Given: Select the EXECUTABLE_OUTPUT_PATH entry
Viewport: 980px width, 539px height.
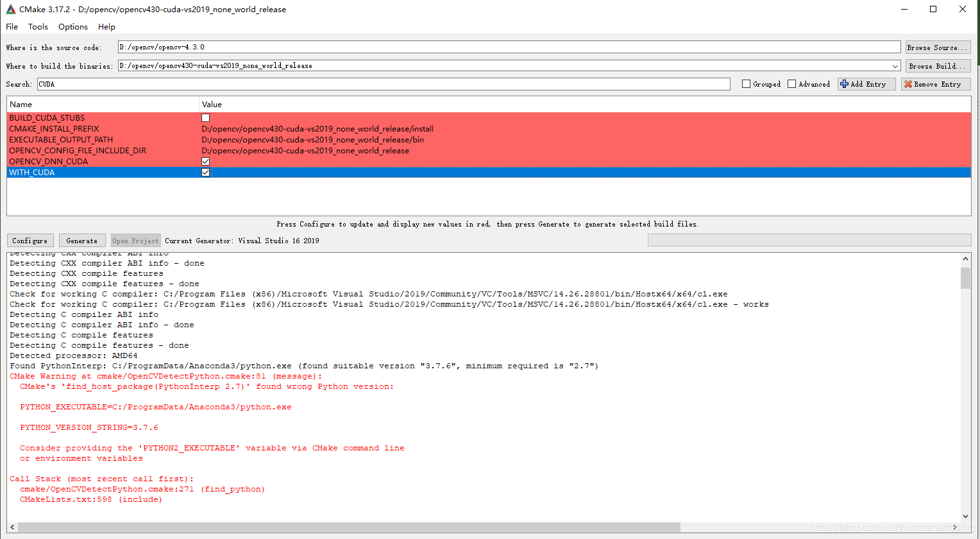Looking at the screenshot, I should point(61,140).
